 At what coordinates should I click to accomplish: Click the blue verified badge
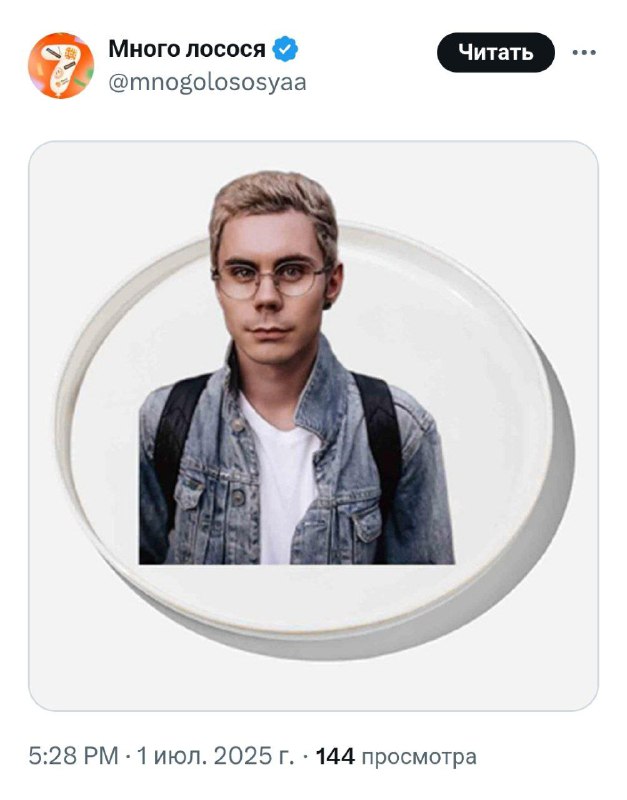[x=285, y=49]
